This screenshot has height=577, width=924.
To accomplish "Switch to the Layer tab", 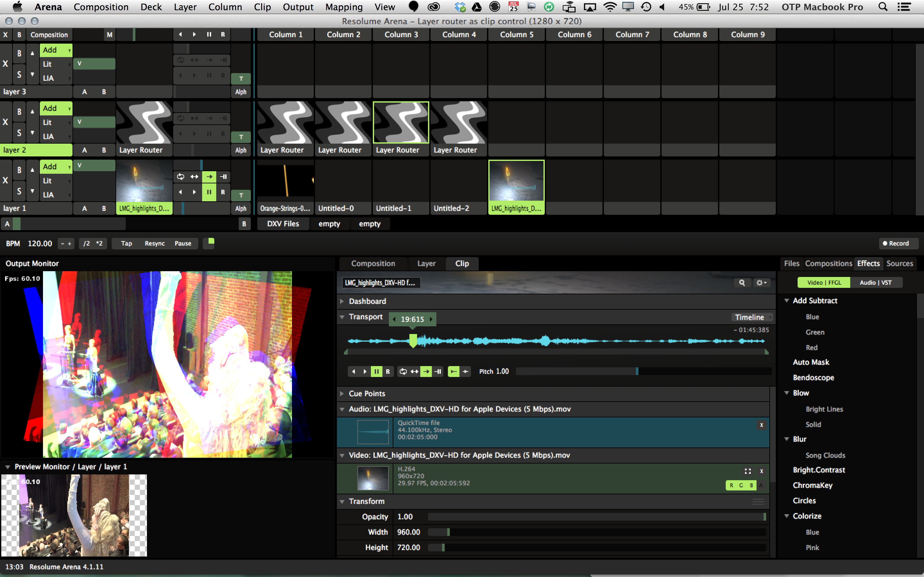I will point(426,264).
